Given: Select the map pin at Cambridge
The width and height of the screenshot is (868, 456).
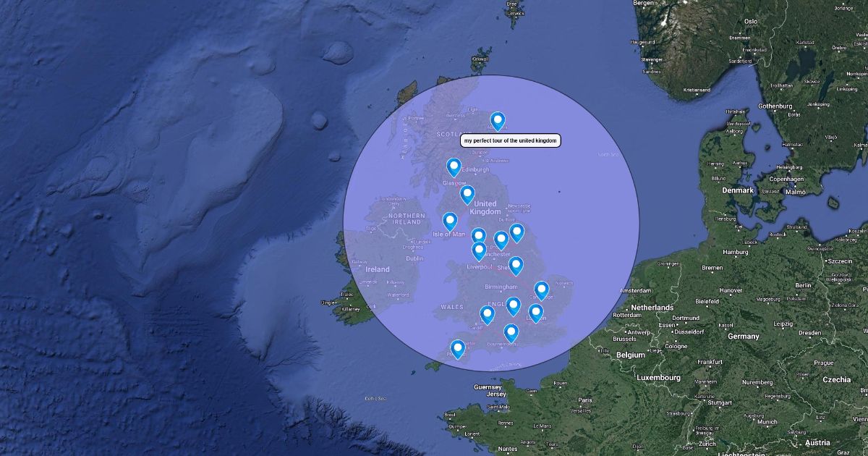Looking at the screenshot, I should (x=541, y=290).
